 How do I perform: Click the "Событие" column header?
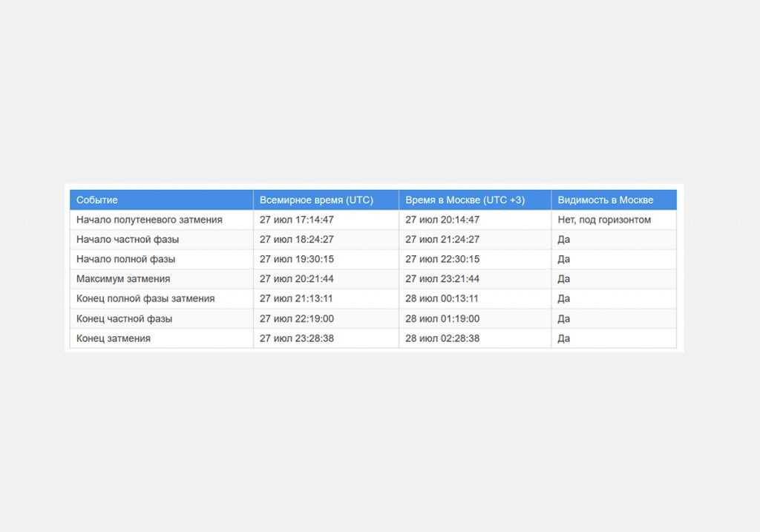pos(97,200)
